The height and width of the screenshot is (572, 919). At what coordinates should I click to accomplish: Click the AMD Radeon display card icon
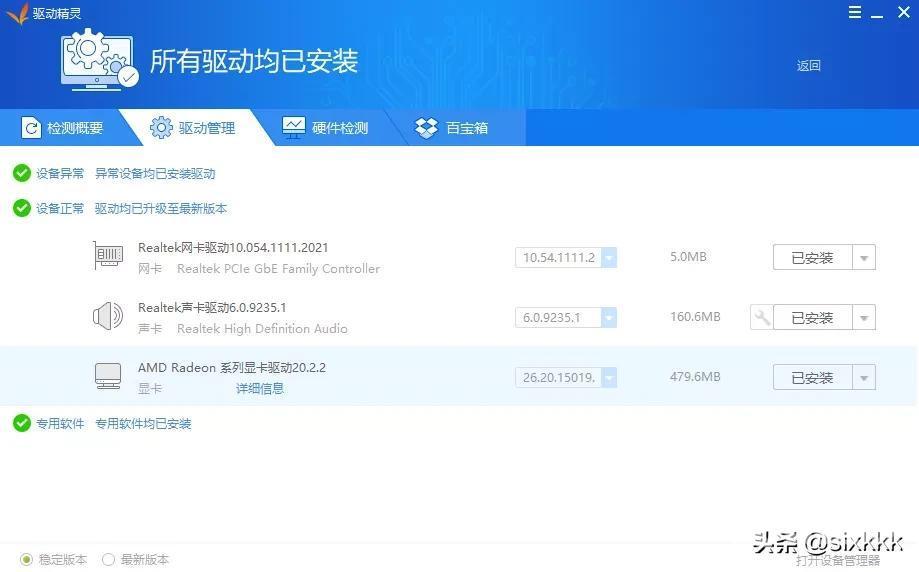point(108,376)
